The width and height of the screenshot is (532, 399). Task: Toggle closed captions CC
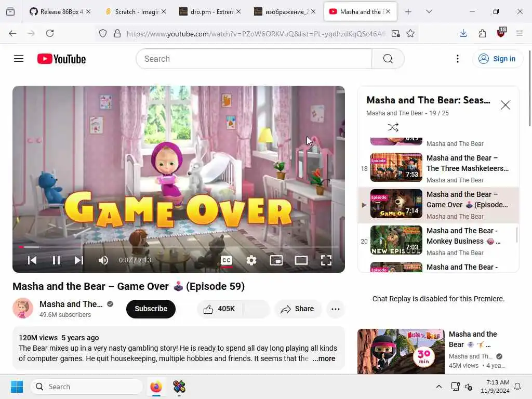[227, 260]
